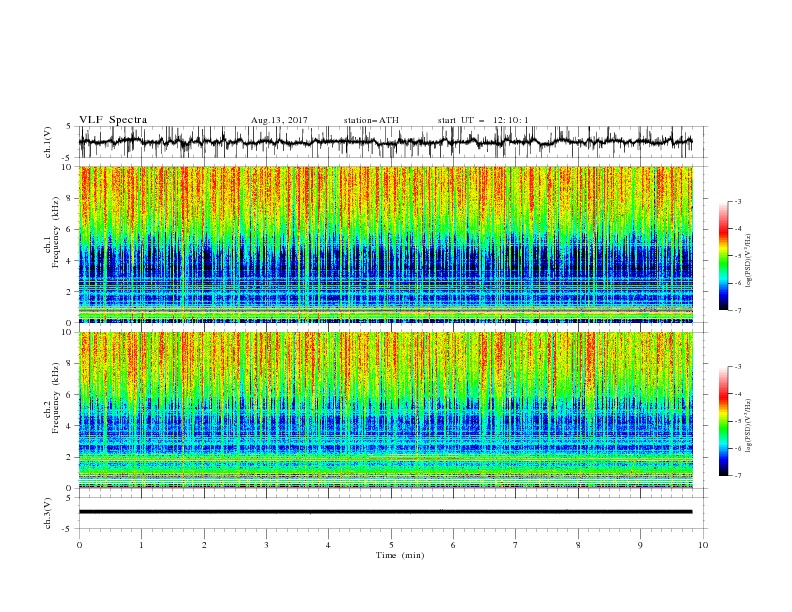The height and width of the screenshot is (612, 792).
Task: Click the ch.3 flat black voltage trace
Action: [x=386, y=512]
